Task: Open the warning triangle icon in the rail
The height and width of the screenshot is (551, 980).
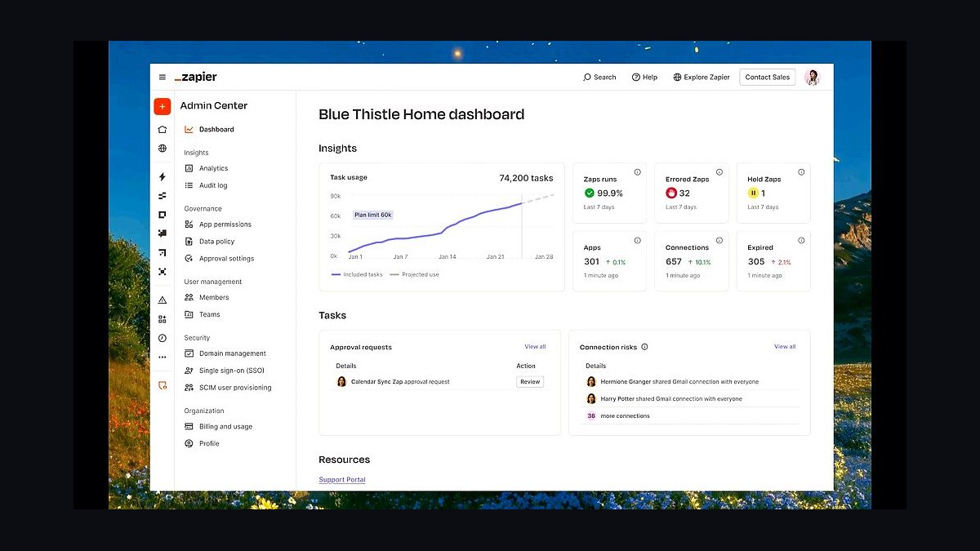Action: tap(162, 300)
